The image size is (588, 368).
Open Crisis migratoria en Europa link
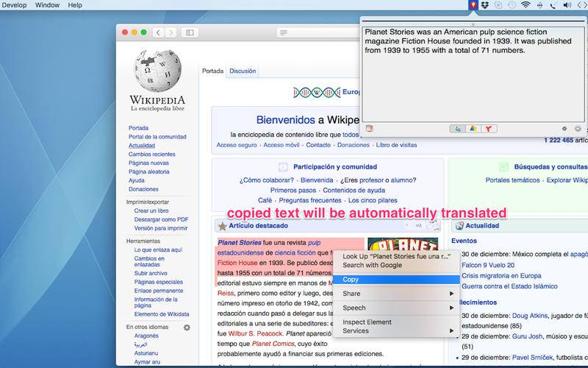coord(501,275)
